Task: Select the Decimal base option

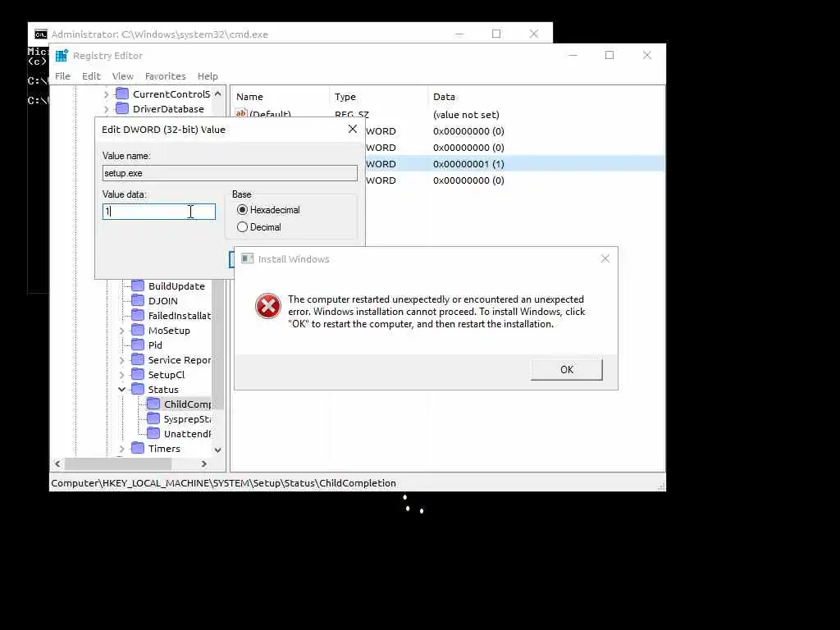Action: pos(242,227)
